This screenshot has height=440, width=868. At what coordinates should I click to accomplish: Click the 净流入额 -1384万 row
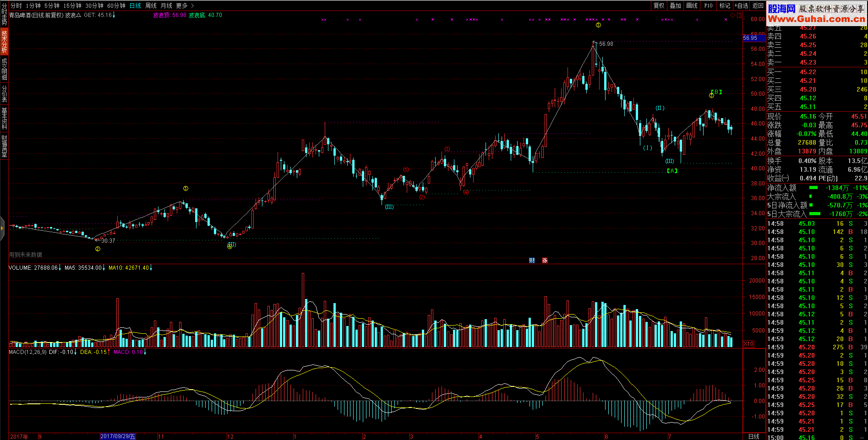point(817,188)
